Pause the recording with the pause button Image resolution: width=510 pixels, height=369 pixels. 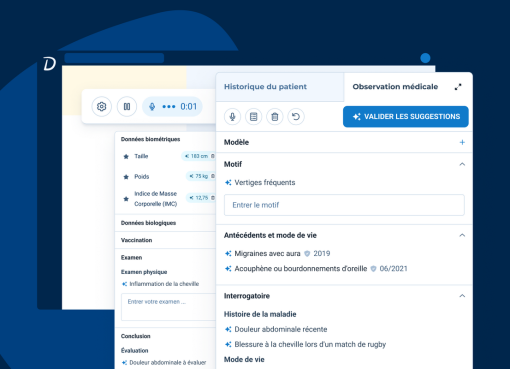point(127,107)
